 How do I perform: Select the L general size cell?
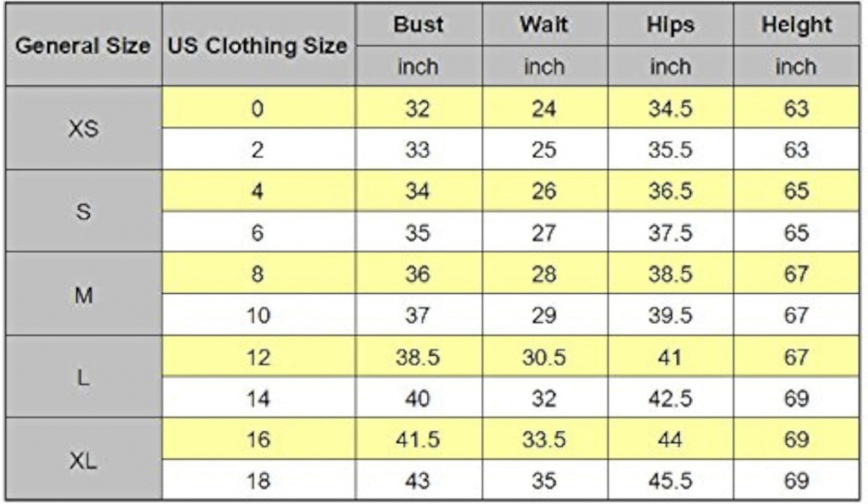tap(84, 377)
